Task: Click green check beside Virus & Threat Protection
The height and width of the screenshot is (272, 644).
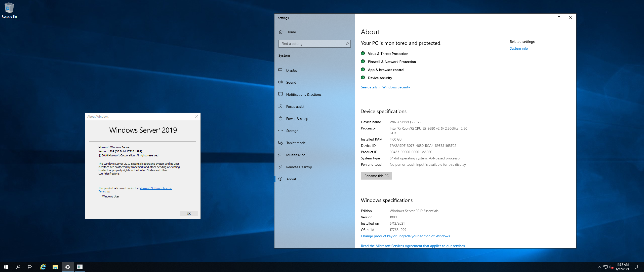Action: [x=363, y=53]
